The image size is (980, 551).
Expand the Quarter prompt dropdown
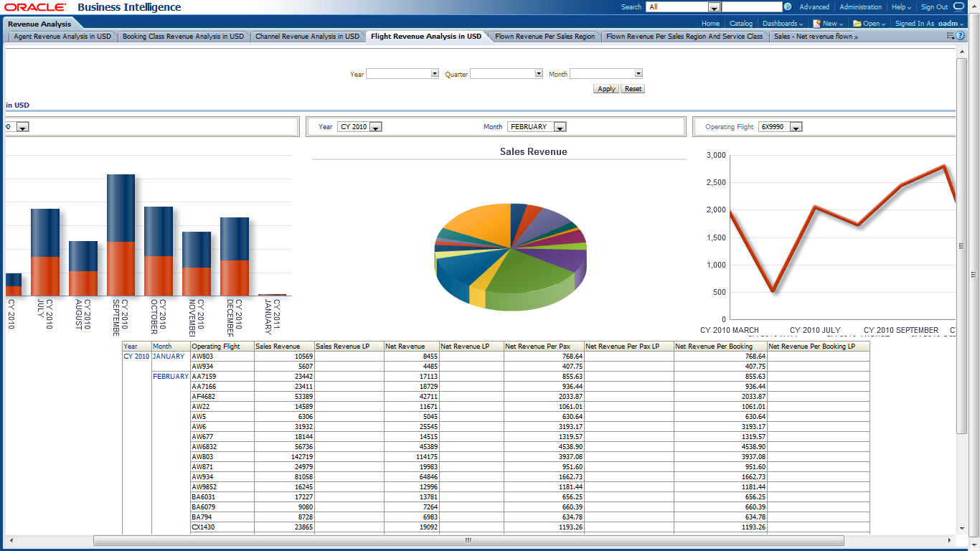[538, 74]
